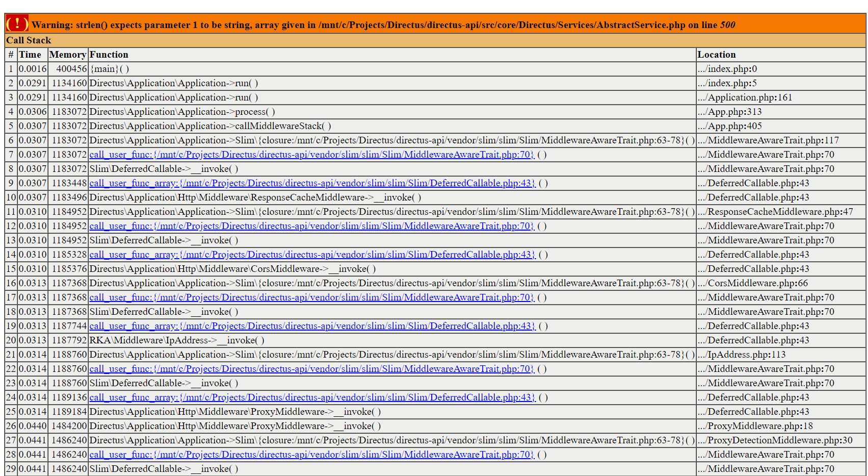The height and width of the screenshot is (476, 868).
Task: Select the {main}( ) entry in row 1
Action: (x=109, y=69)
